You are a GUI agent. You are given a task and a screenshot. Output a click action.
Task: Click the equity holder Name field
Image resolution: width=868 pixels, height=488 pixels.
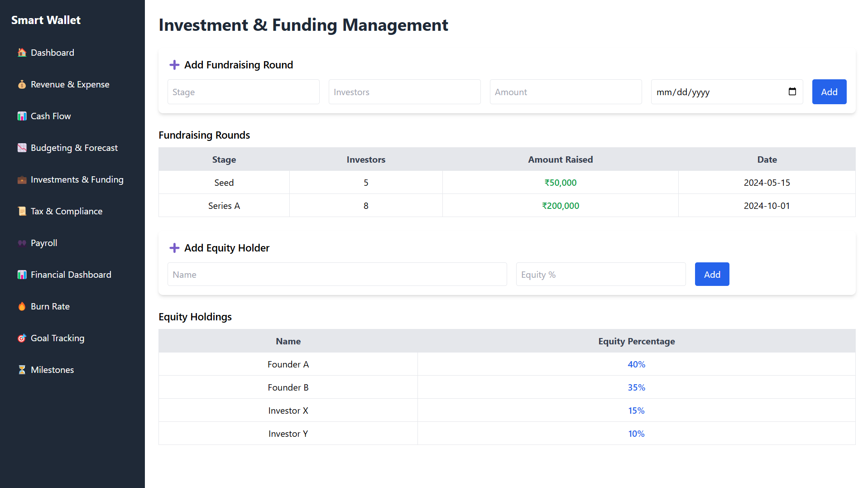click(337, 275)
